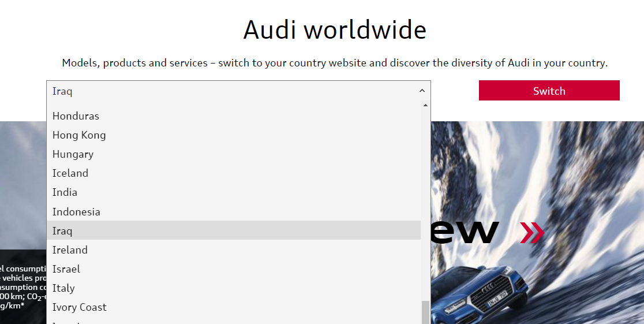Select Ivory Coast from the list

(x=234, y=307)
